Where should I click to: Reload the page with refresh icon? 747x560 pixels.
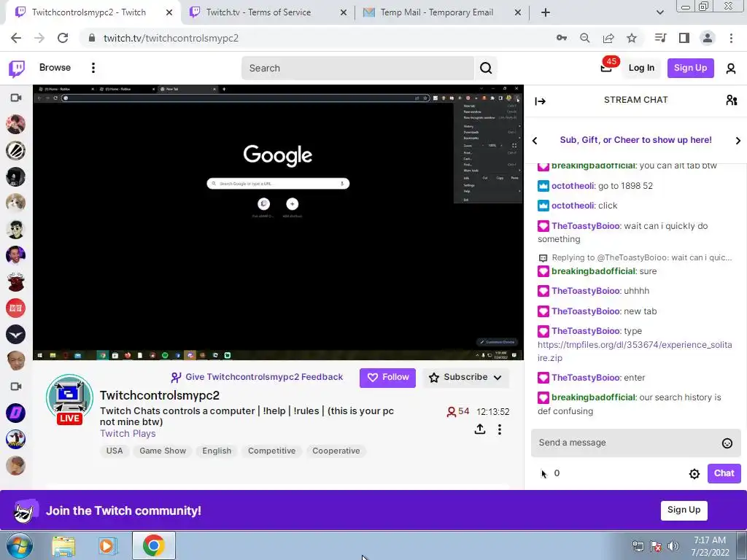pyautogui.click(x=63, y=38)
